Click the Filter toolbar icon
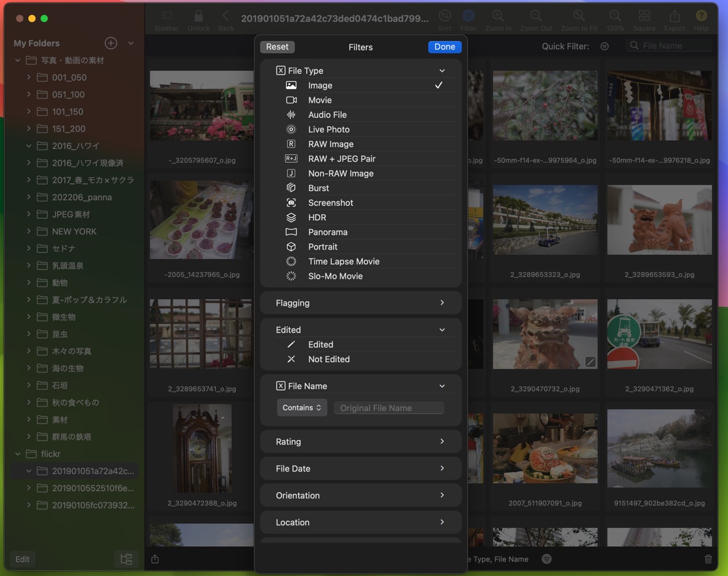Screen dimensions: 728x576 [x=468, y=16]
